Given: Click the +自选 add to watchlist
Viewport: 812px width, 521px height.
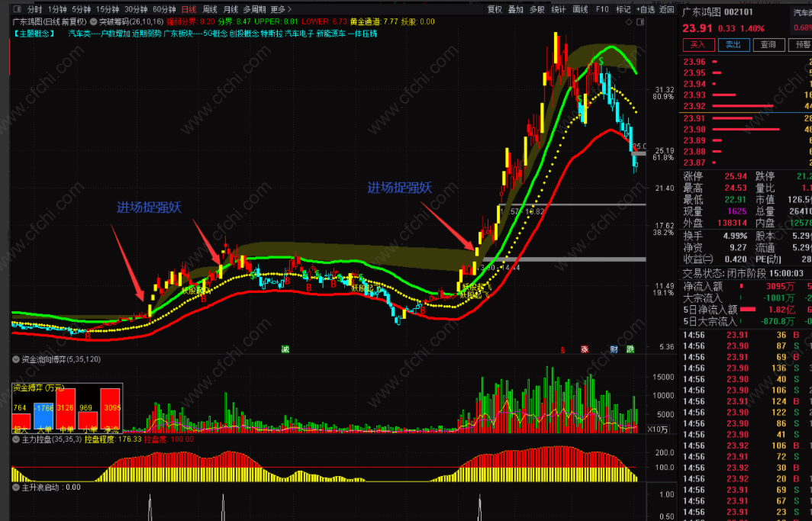Looking at the screenshot, I should pyautogui.click(x=645, y=9).
